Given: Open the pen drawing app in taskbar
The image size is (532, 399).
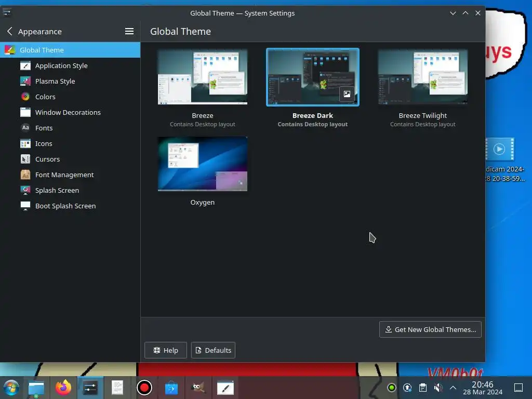Looking at the screenshot, I should (x=225, y=388).
